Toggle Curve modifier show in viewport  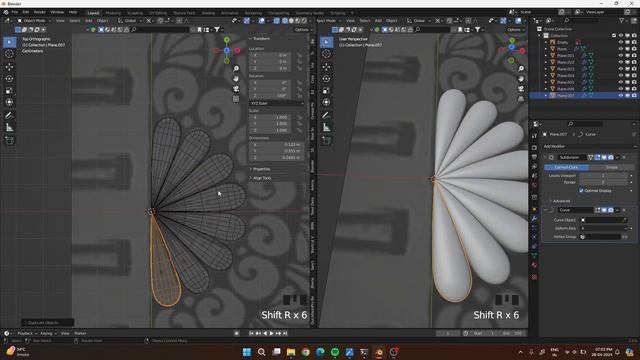pos(604,210)
